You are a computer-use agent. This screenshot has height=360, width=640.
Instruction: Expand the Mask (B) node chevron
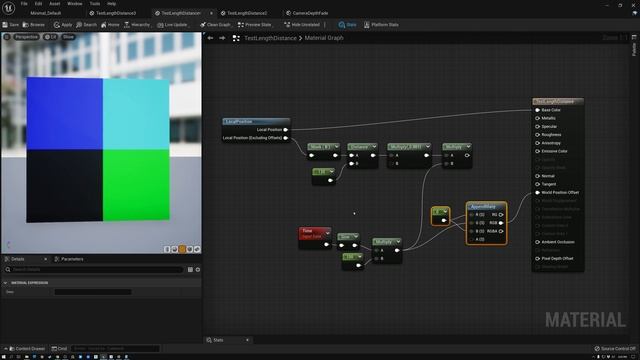(x=336, y=147)
